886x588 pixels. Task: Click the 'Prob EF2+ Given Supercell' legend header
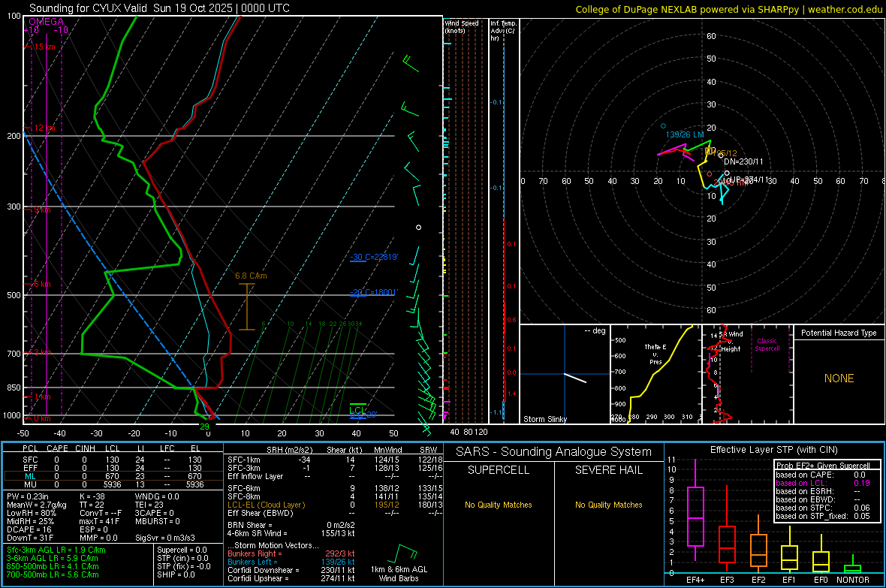823,466
